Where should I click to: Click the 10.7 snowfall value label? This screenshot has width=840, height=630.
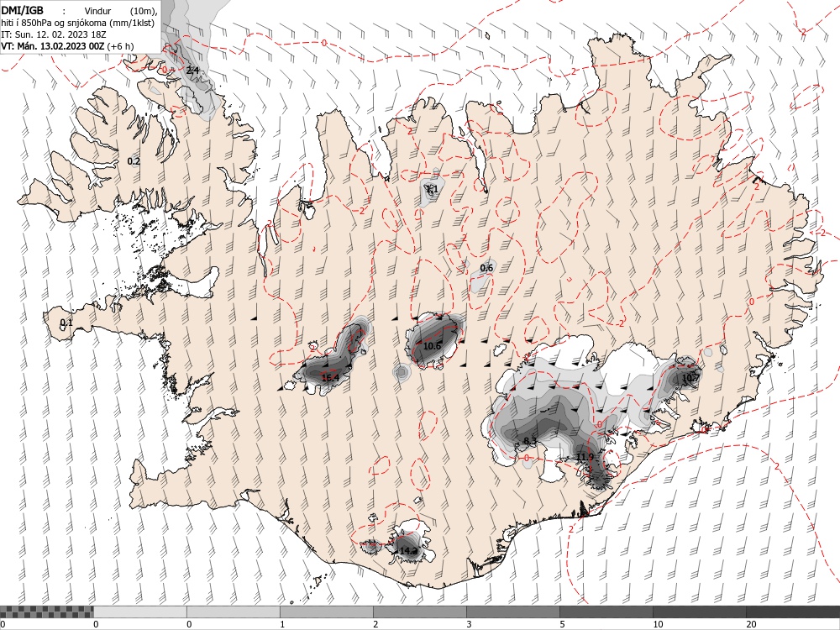690,378
